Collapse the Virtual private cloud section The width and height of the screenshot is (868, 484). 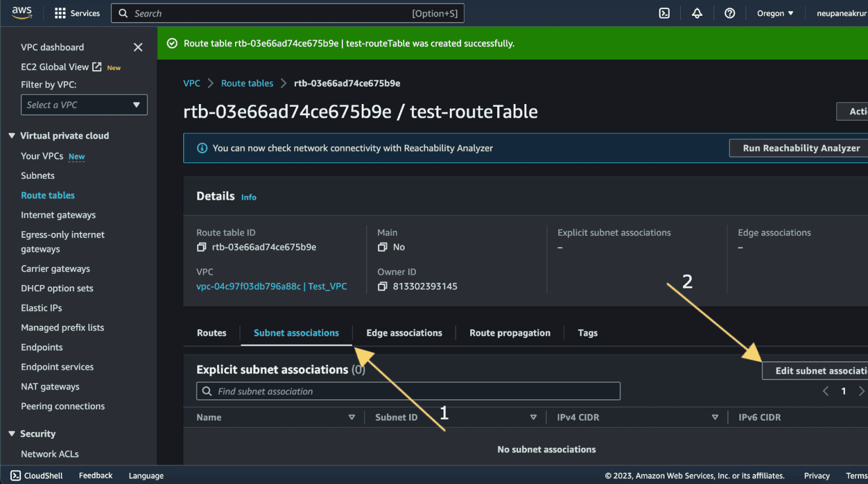click(x=12, y=135)
